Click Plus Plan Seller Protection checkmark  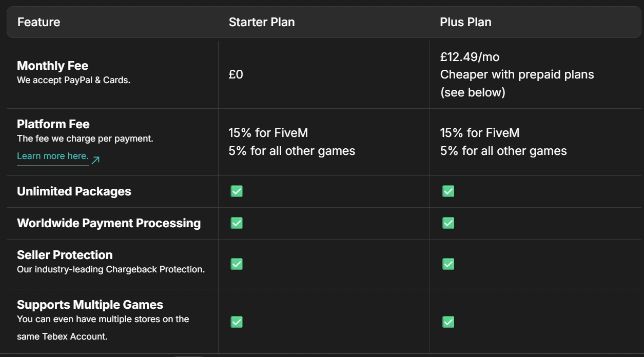(x=448, y=264)
